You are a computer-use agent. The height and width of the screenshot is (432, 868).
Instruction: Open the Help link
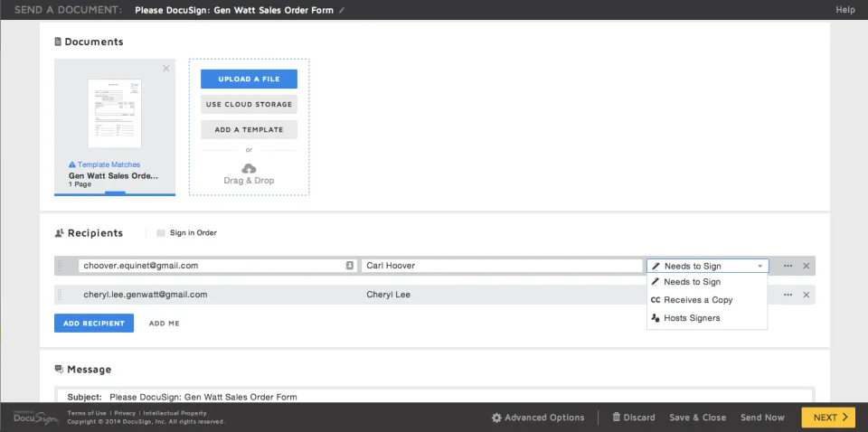click(845, 10)
